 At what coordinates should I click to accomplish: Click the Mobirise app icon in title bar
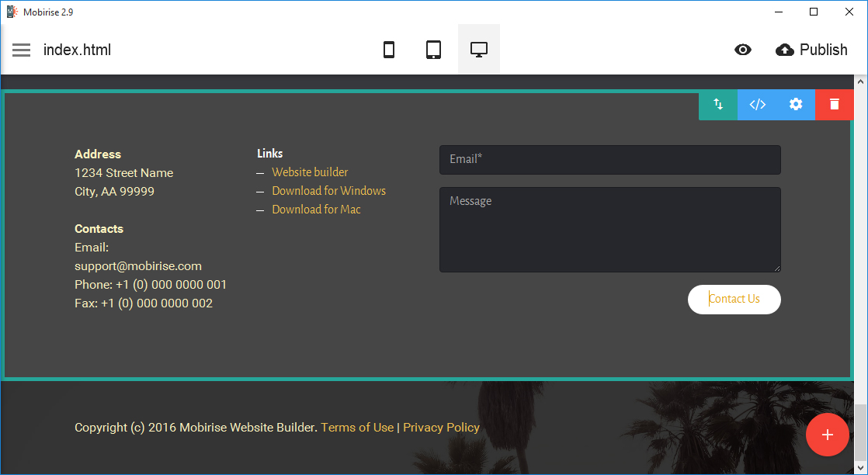pos(12,12)
